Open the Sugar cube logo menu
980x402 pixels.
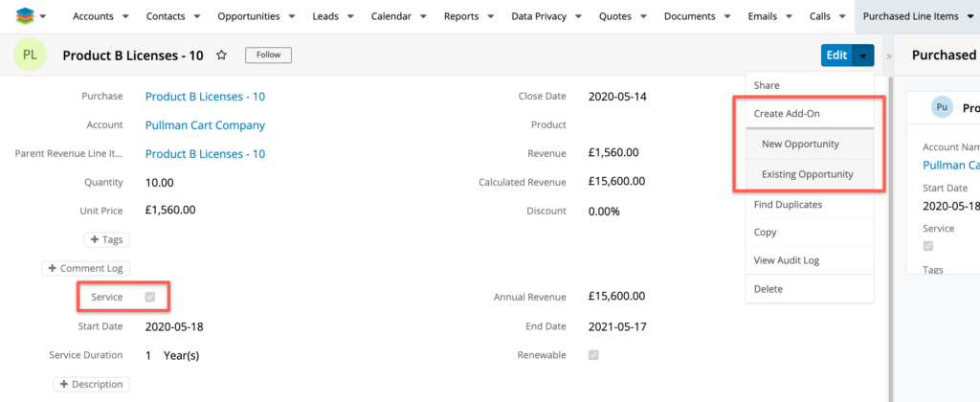pyautogui.click(x=31, y=16)
